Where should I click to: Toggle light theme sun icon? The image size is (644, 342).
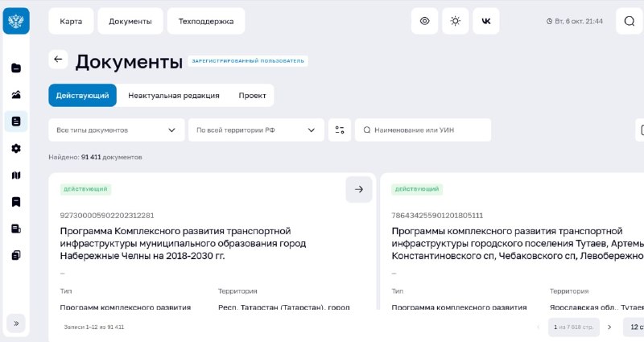[x=456, y=21]
